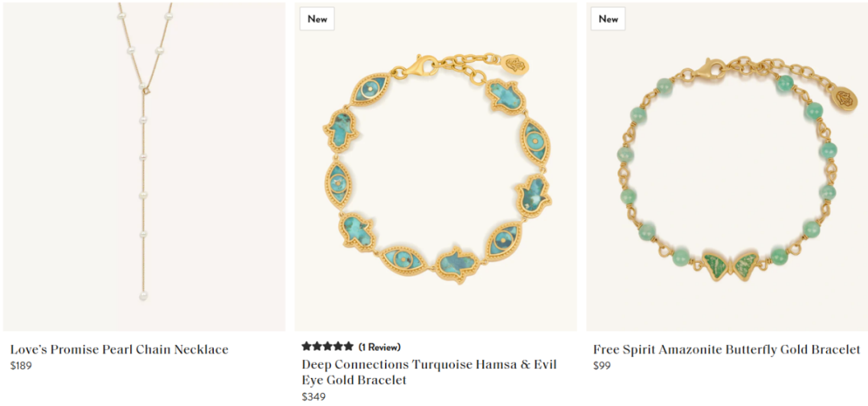The width and height of the screenshot is (868, 406).
Task: Open Deep Connections Turquoise Hamsa bracelet title link
Action: 428,372
